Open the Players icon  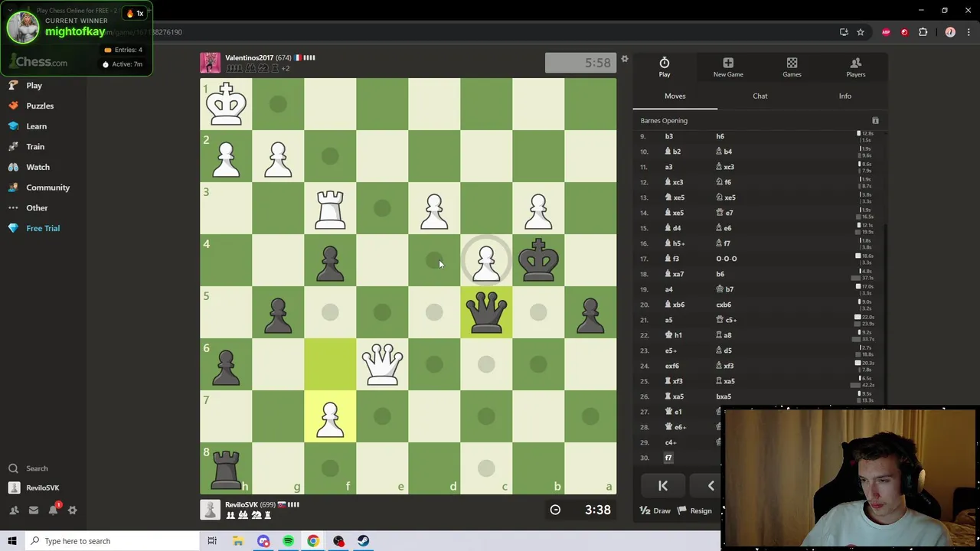click(x=856, y=67)
